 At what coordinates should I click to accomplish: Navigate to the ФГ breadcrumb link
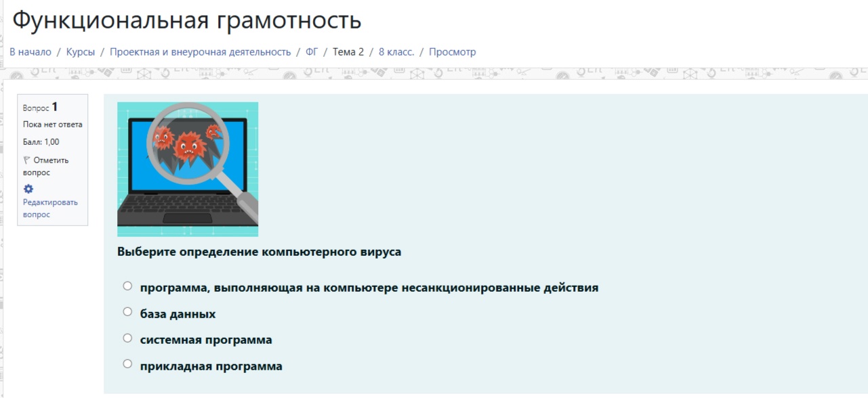[312, 52]
